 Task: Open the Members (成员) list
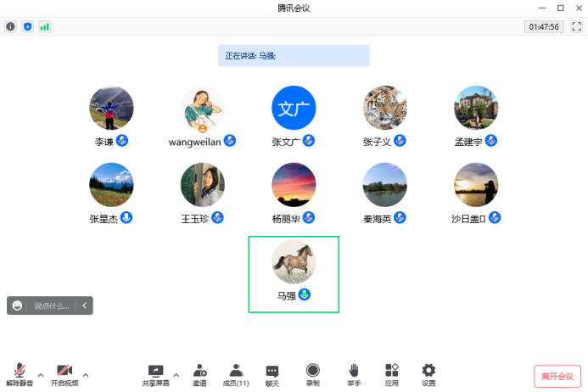coord(236,374)
